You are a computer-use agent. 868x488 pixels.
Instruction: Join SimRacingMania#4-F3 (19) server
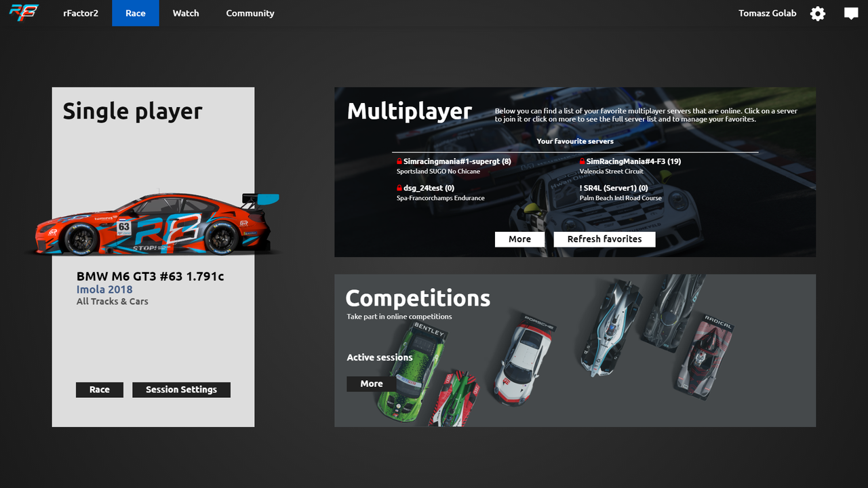pos(633,161)
